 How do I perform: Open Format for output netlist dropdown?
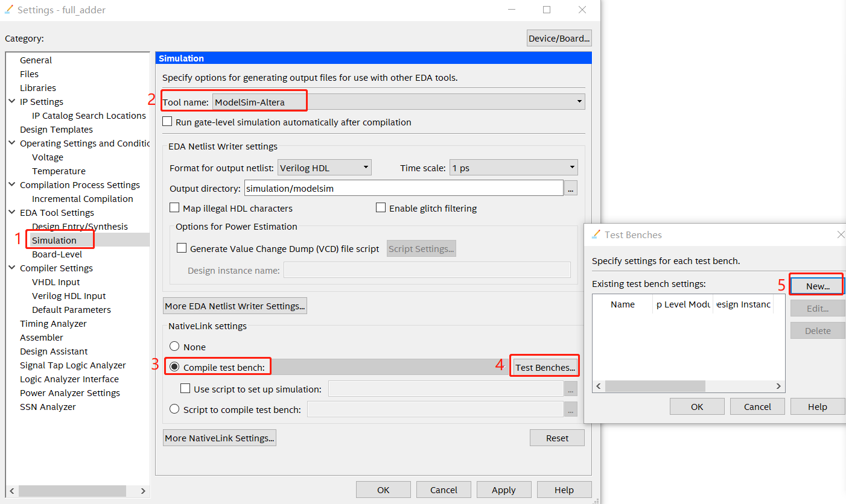325,168
